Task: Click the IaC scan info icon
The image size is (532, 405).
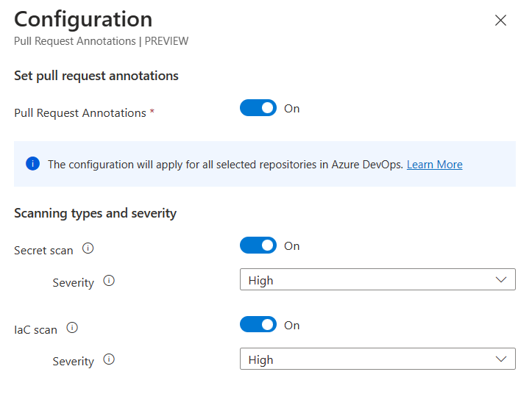Action: click(72, 328)
